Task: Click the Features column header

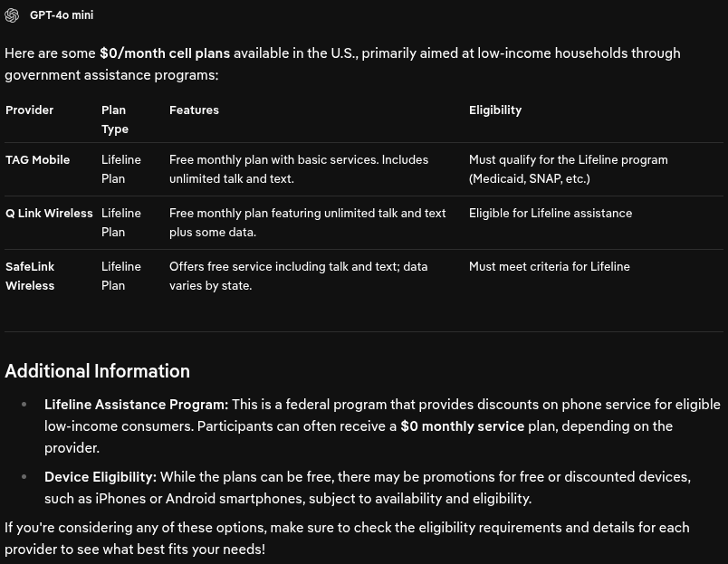Action: pyautogui.click(x=194, y=110)
